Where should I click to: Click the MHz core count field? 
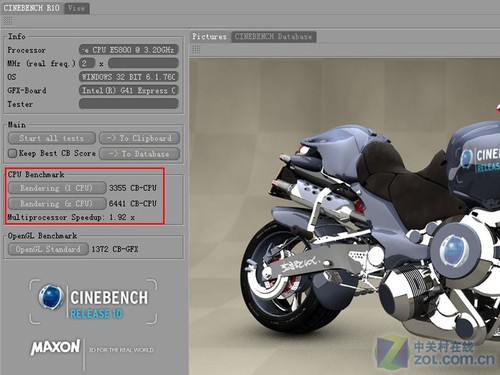click(x=87, y=63)
